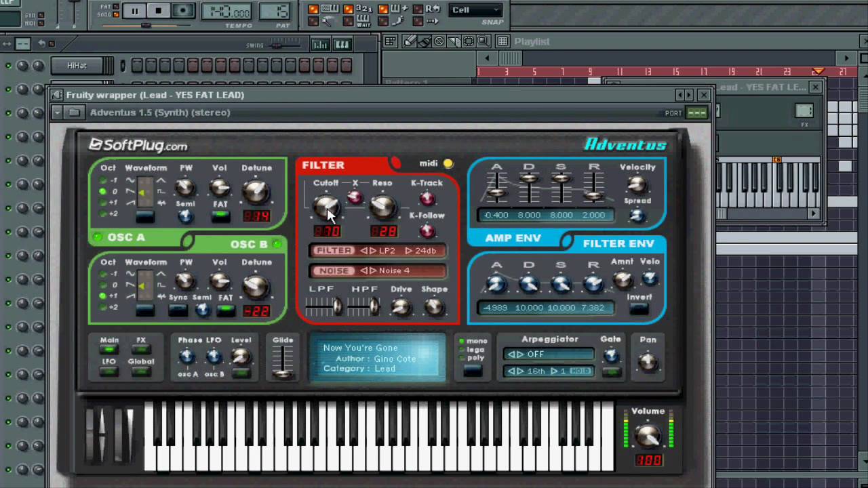Click the OSC A waveform selector strip
The width and height of the screenshot is (868, 488).
(x=145, y=193)
